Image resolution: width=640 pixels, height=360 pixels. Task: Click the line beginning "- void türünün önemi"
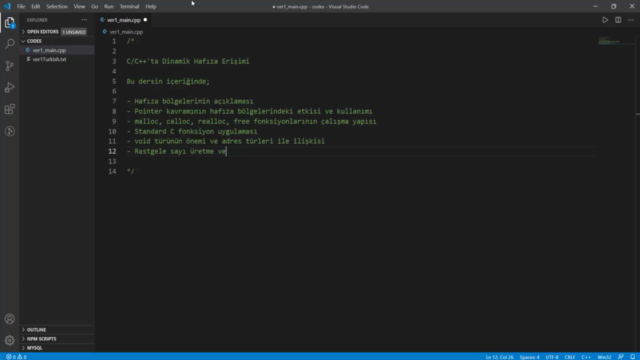click(226, 141)
